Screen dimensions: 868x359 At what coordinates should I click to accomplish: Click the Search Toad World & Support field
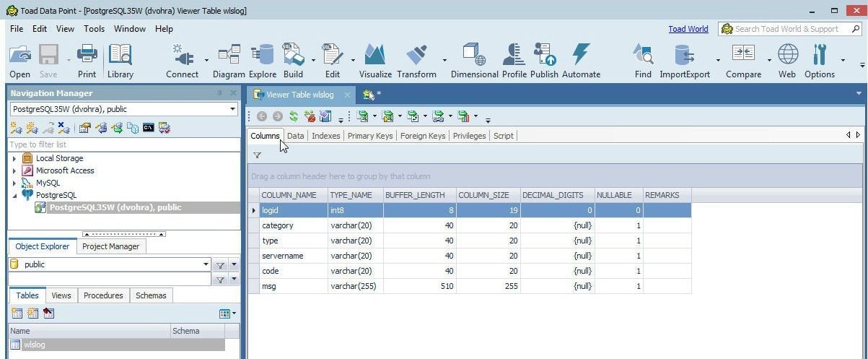(791, 29)
